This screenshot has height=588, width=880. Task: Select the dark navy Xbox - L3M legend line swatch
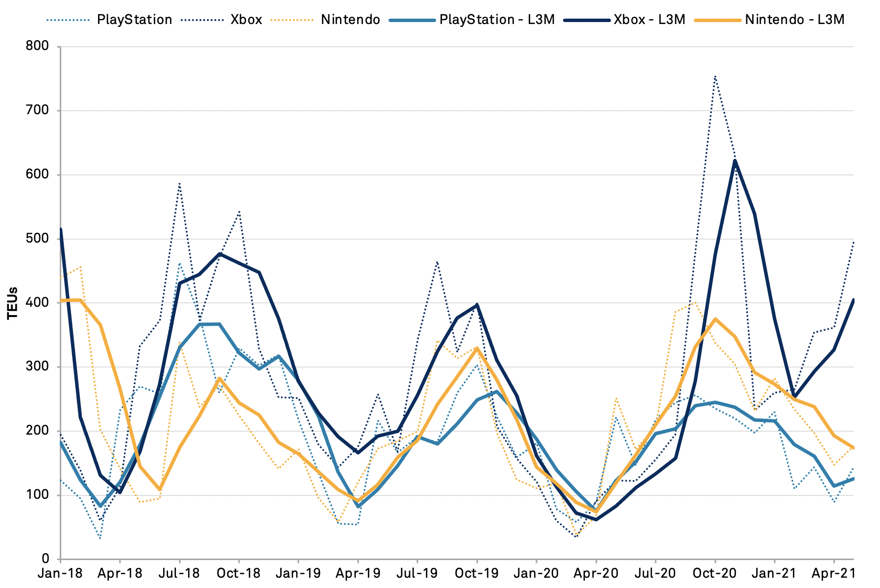(x=587, y=20)
